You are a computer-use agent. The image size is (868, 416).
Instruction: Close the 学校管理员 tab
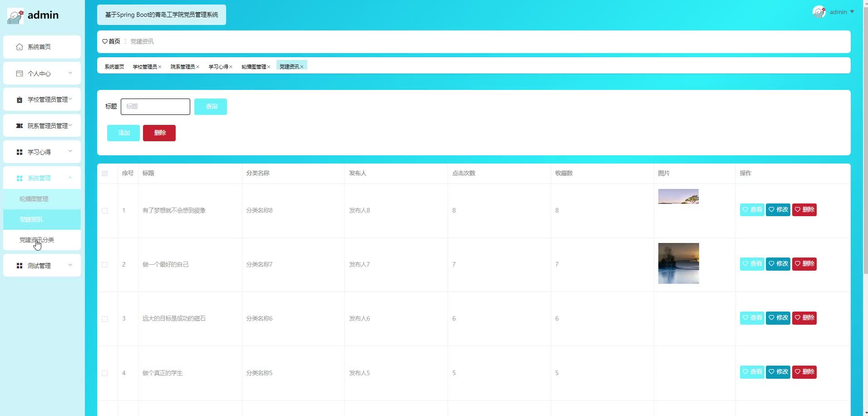[x=160, y=67]
